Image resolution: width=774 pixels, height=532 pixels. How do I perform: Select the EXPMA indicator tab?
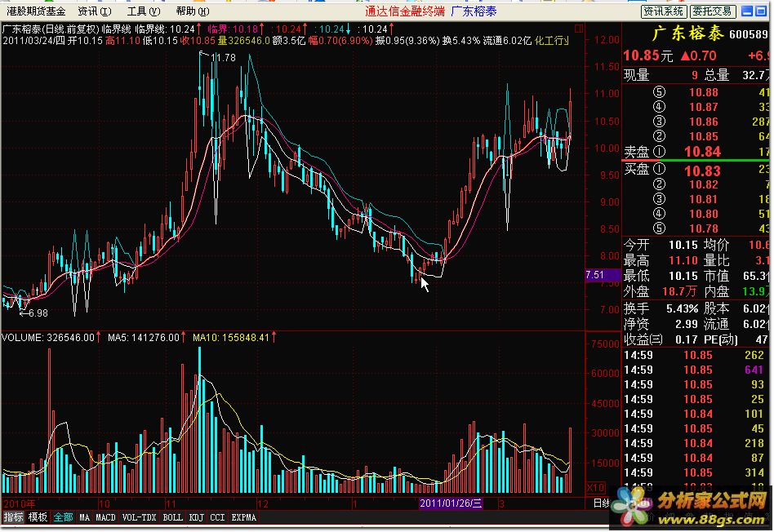pyautogui.click(x=244, y=517)
